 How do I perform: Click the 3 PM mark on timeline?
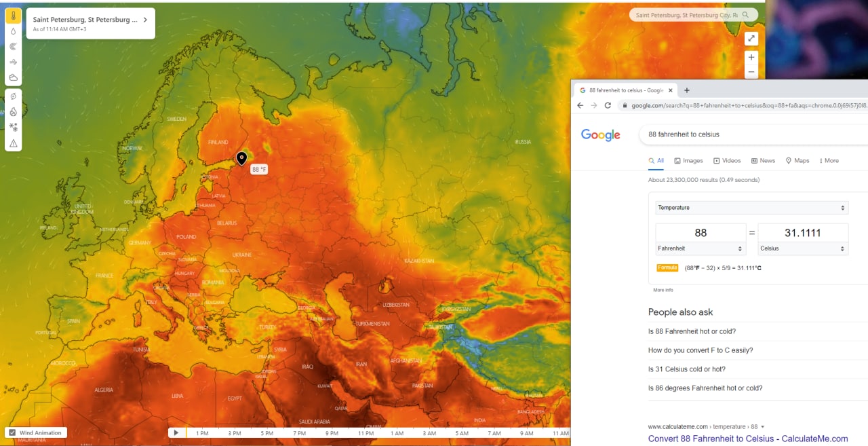[234, 433]
